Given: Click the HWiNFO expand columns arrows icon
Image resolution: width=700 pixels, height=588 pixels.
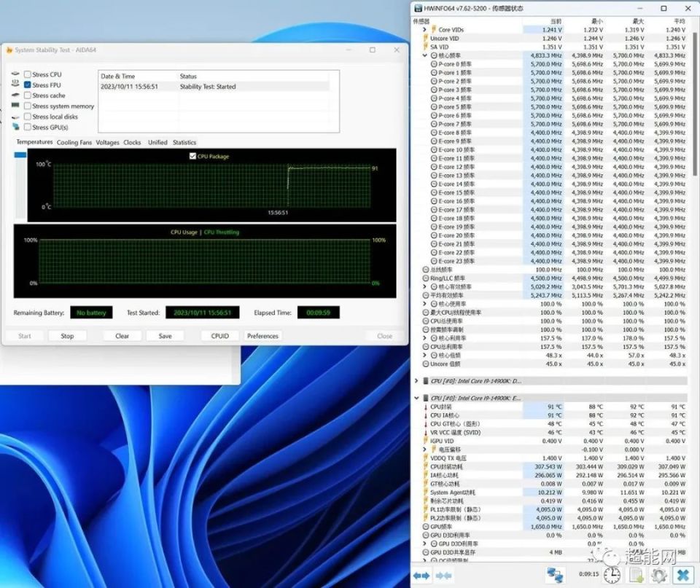Looking at the screenshot, I should tap(422, 575).
